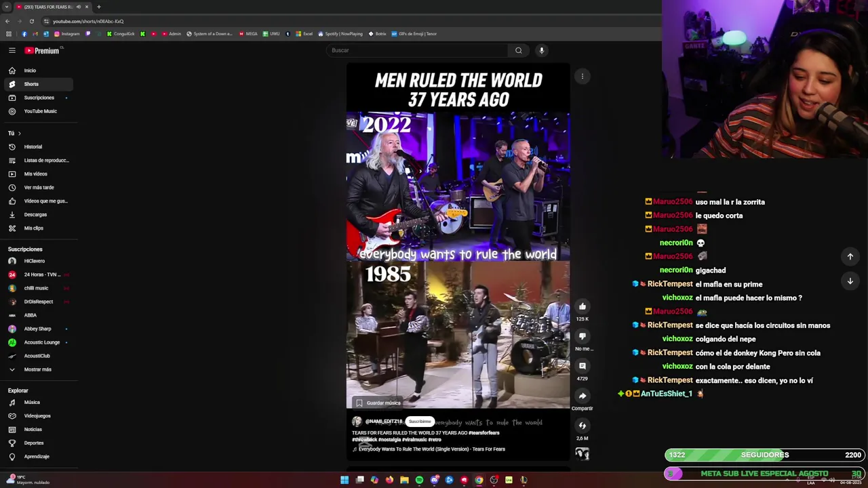Open File Explorer from the taskbar
Image resolution: width=868 pixels, height=488 pixels.
pyautogui.click(x=404, y=480)
